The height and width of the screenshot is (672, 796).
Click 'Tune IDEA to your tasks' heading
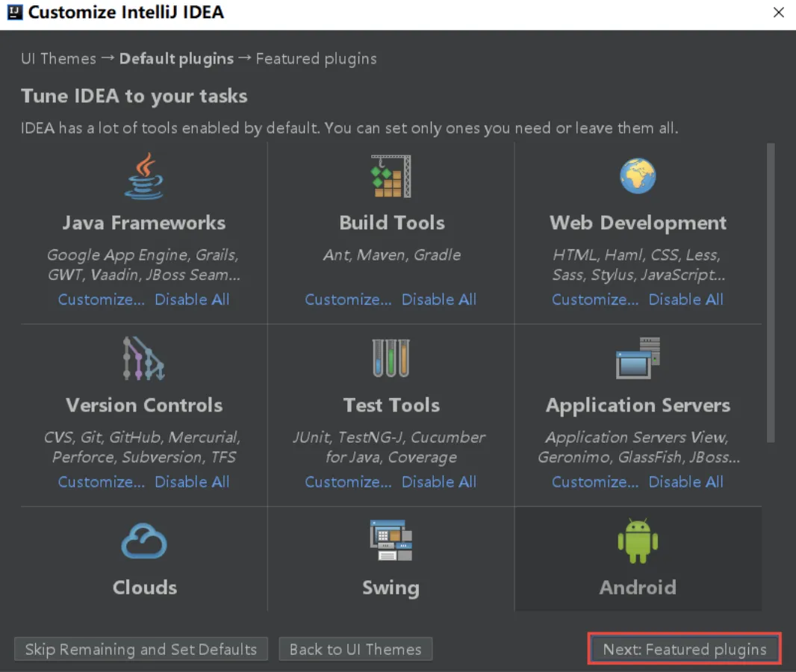click(x=134, y=96)
